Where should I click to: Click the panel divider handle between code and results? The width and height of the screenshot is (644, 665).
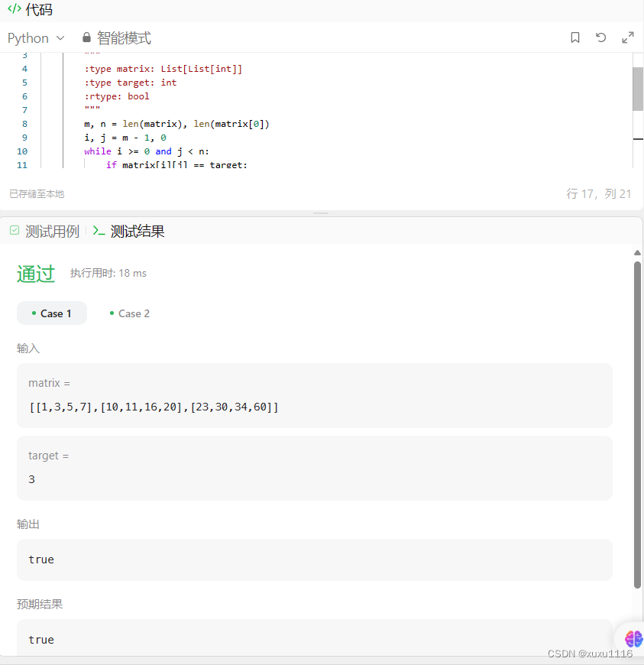pos(321,213)
